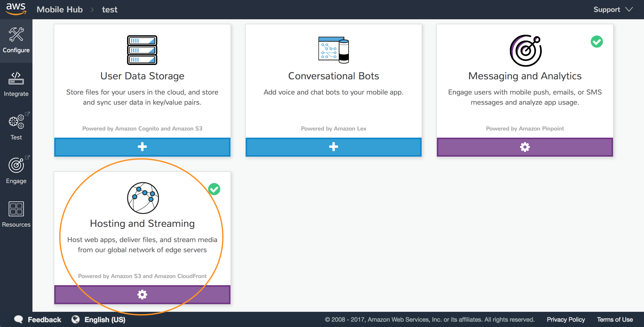Add Conversational Bots with plus button

pyautogui.click(x=334, y=147)
